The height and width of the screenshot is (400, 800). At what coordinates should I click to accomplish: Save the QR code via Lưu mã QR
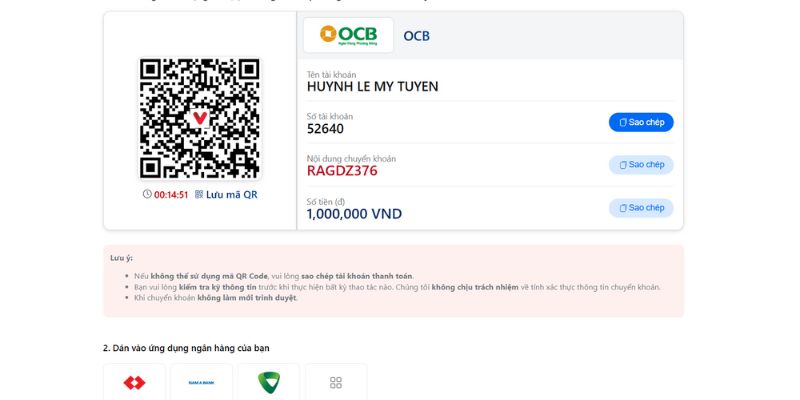coord(232,194)
